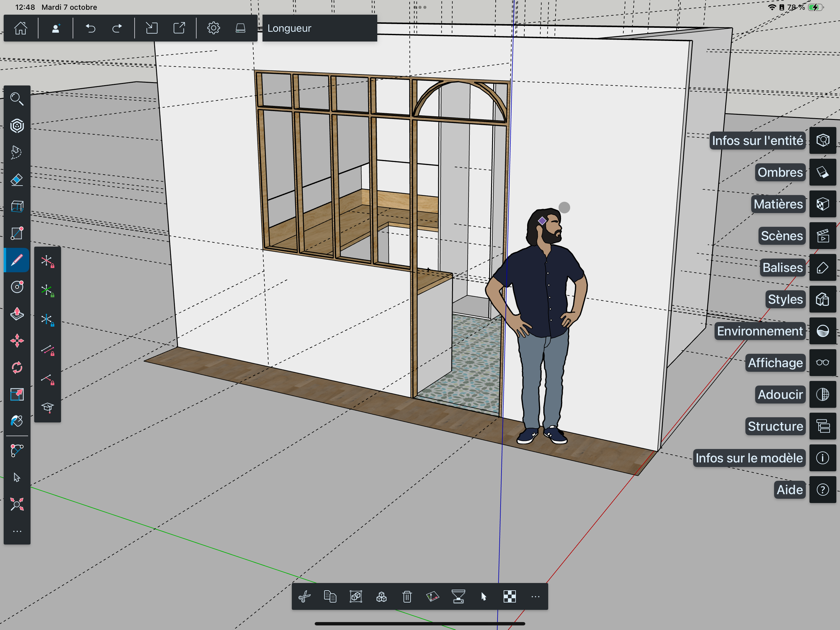Tap the icon right of the trash icon

click(x=433, y=597)
